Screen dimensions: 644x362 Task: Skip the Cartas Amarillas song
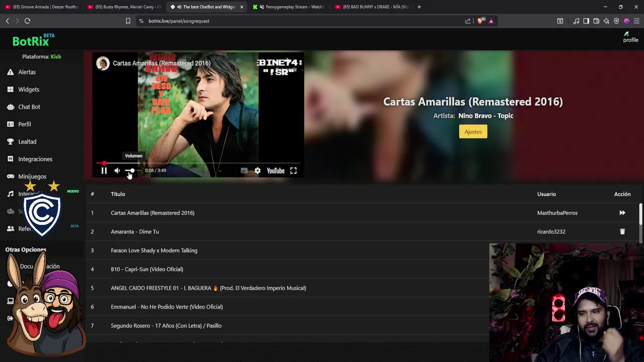[622, 213]
